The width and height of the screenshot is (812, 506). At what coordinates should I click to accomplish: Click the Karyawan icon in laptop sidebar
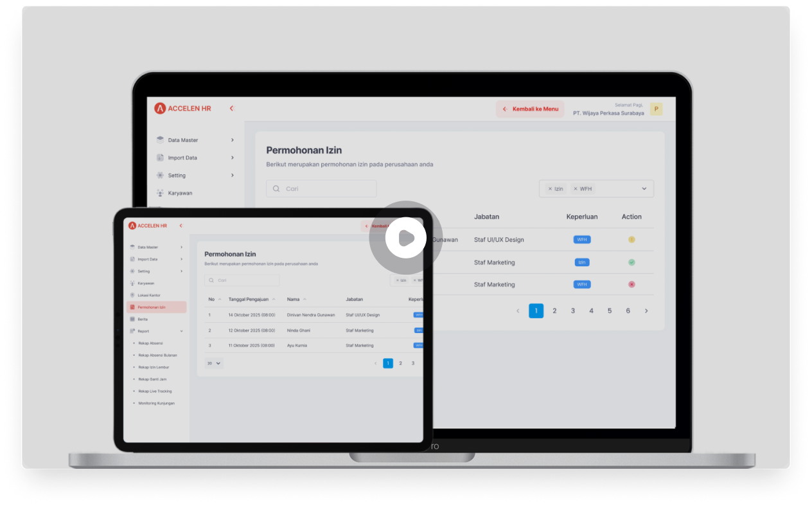tap(161, 193)
